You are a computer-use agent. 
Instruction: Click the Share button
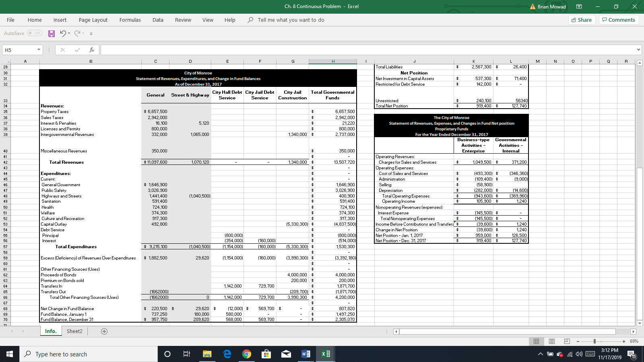pyautogui.click(x=581, y=19)
